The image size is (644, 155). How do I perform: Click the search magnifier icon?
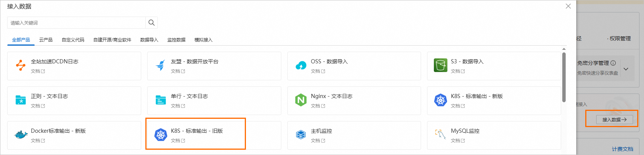click(151, 23)
